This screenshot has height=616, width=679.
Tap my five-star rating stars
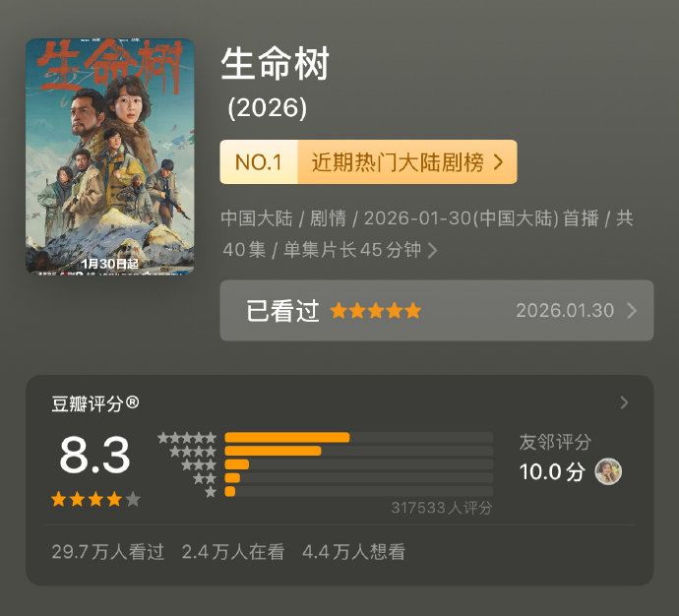[375, 311]
